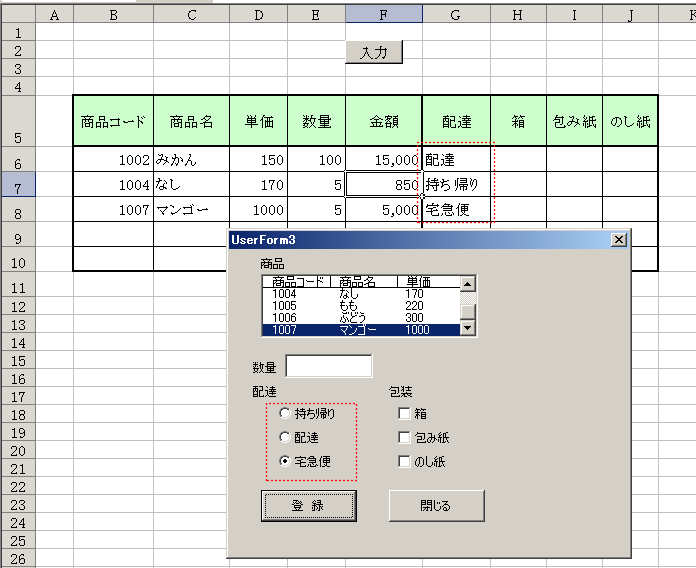Click the 閉じる button
Viewport: 696px width, 568px height.
(x=436, y=505)
